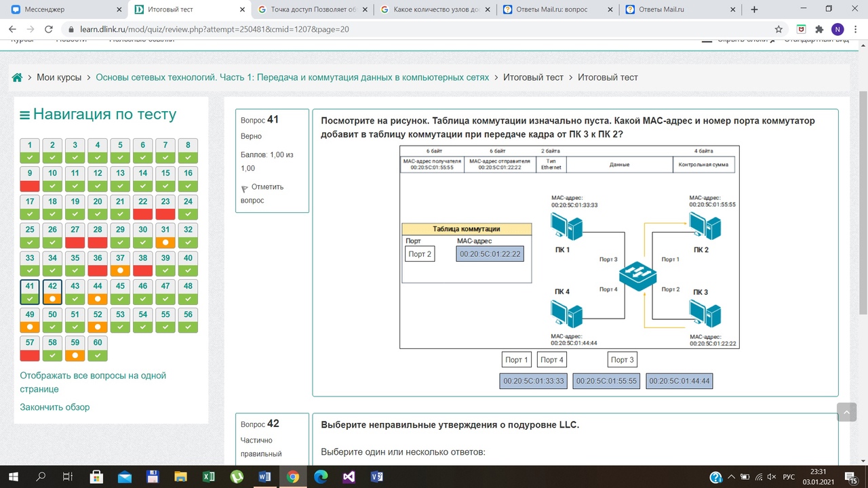Viewport: 868px width, 488px height.
Task: Click the switch icon in diagram
Action: 638,276
